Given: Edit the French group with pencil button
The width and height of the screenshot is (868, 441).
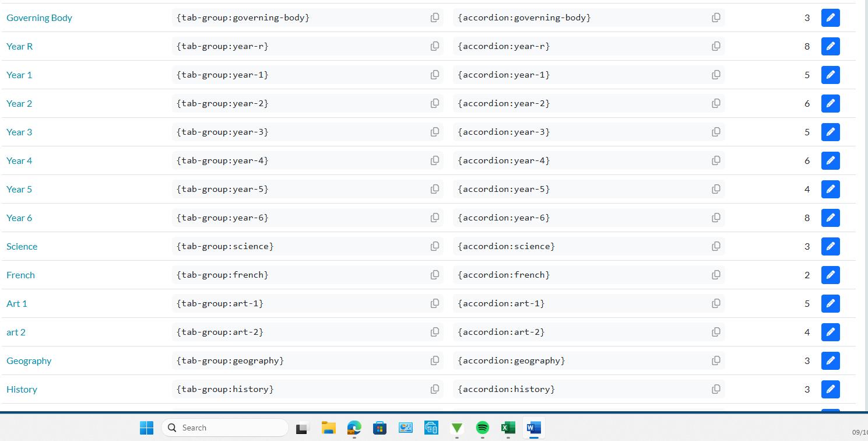Looking at the screenshot, I should click(x=830, y=275).
